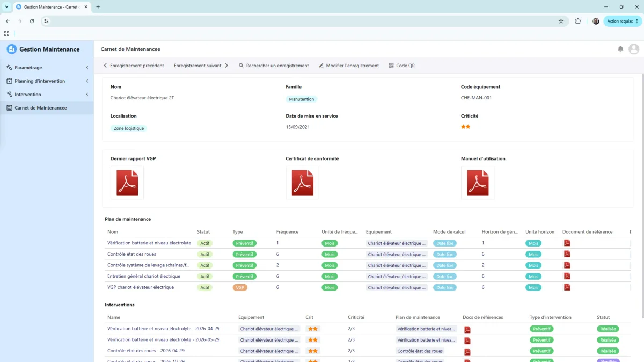Reload the page with the refresh icon
Image resolution: width=644 pixels, height=362 pixels.
pyautogui.click(x=32, y=21)
